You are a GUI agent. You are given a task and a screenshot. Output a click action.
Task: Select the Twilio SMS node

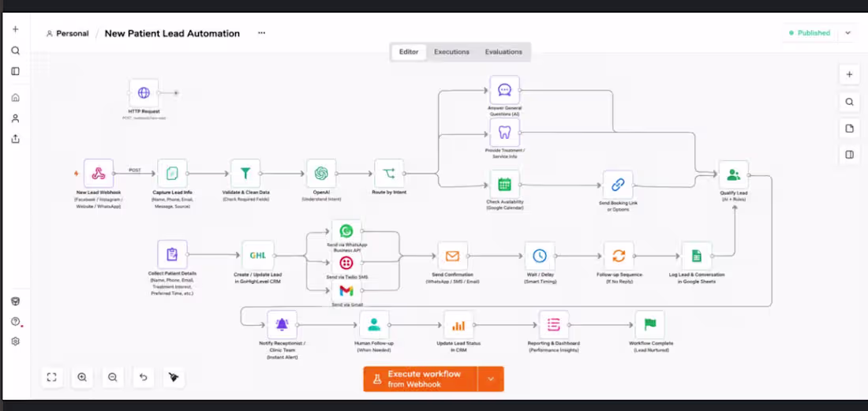point(346,262)
